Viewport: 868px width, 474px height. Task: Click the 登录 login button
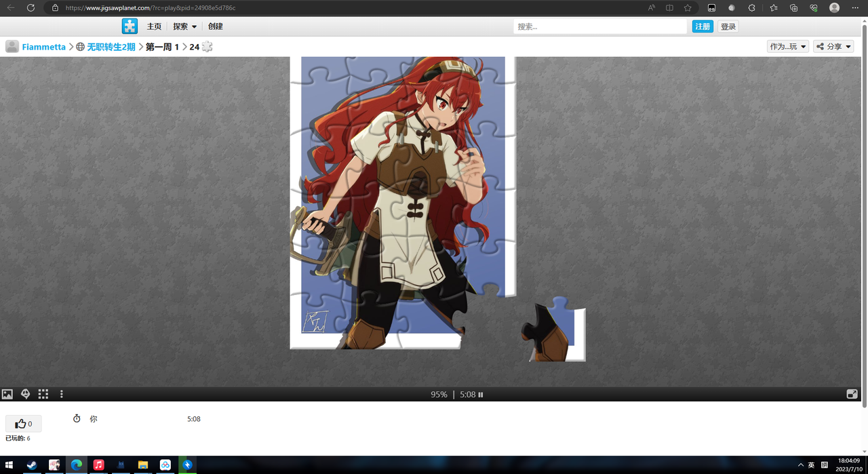[728, 26]
